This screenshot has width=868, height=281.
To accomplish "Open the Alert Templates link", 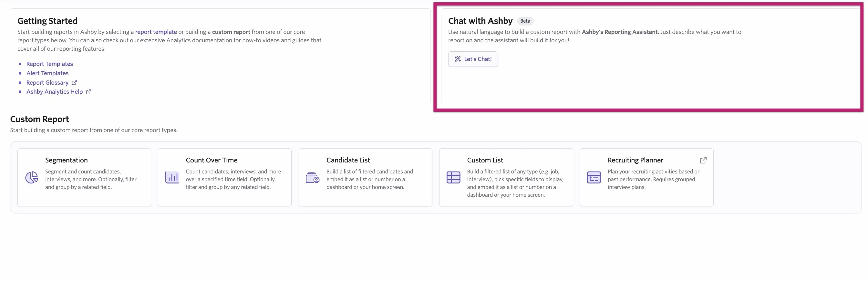I will click(x=47, y=73).
